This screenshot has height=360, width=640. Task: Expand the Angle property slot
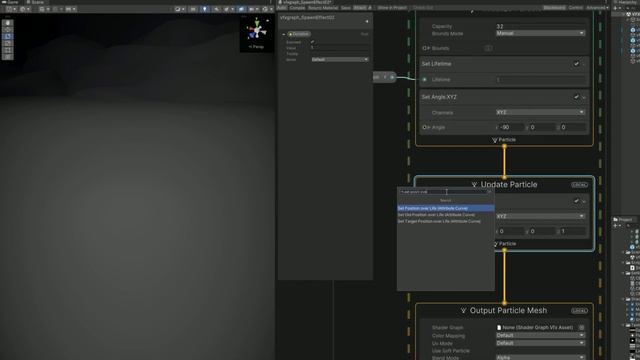[429, 127]
